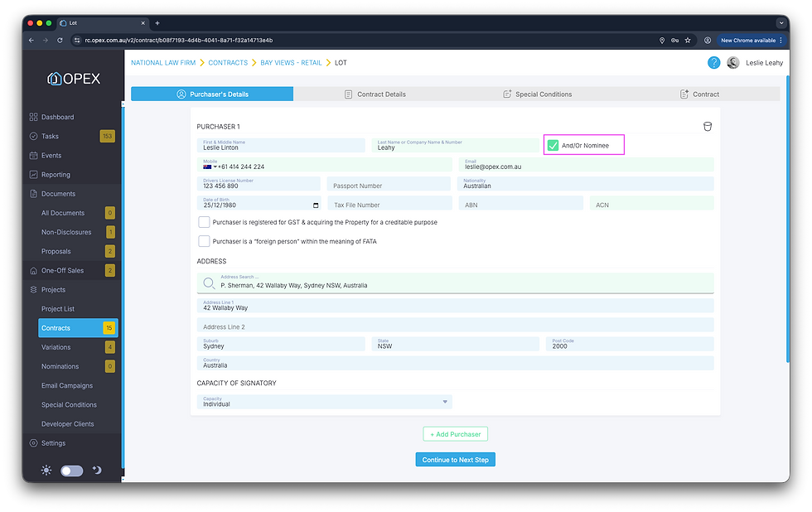This screenshot has width=812, height=512.
Task: Uncheck the And/Or Nominee checkbox
Action: (553, 146)
